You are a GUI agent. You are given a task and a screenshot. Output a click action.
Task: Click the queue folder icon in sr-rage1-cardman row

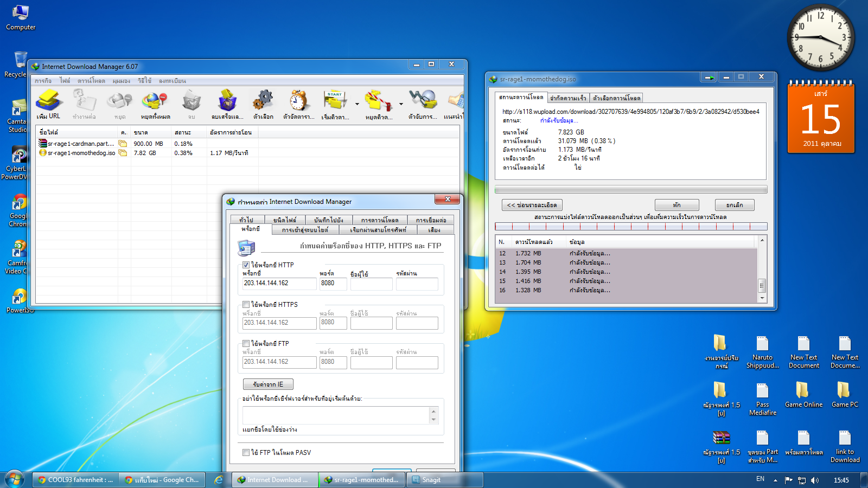click(x=123, y=144)
